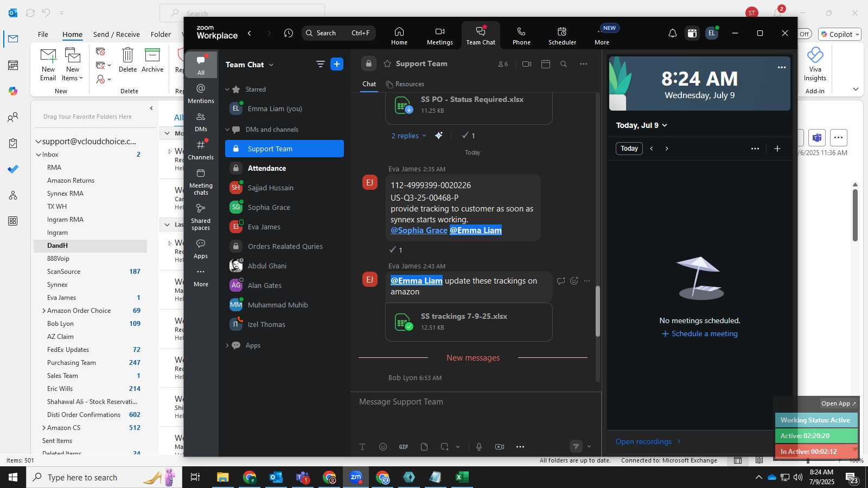Go to next day in calendar panel
The image size is (868, 488).
point(667,149)
